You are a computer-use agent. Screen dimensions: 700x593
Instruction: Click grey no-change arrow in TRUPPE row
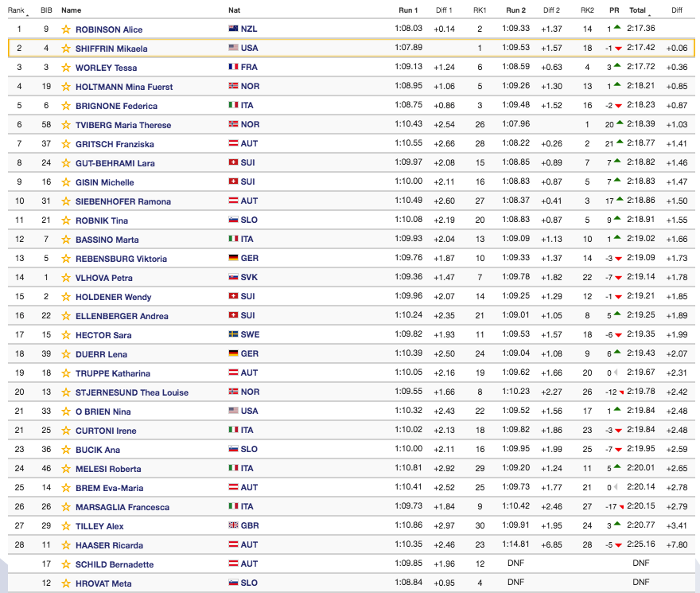tap(616, 373)
